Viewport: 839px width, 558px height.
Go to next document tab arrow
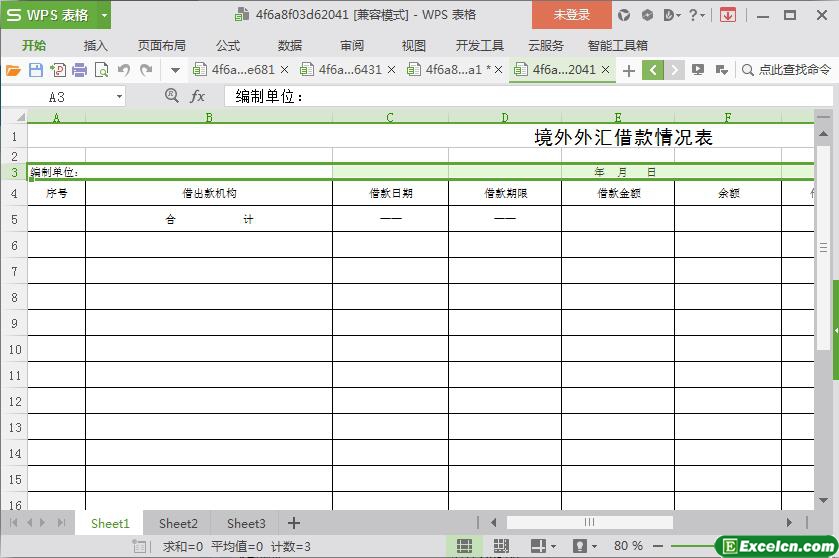pos(674,70)
